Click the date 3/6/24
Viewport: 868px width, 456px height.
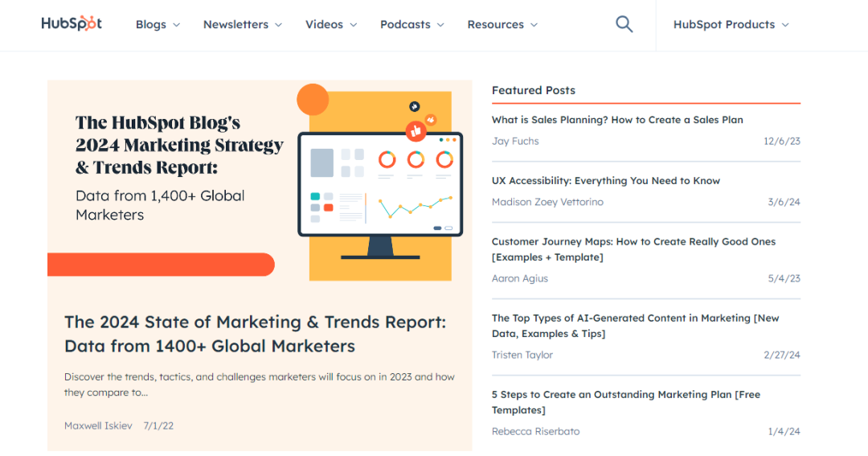[784, 202]
